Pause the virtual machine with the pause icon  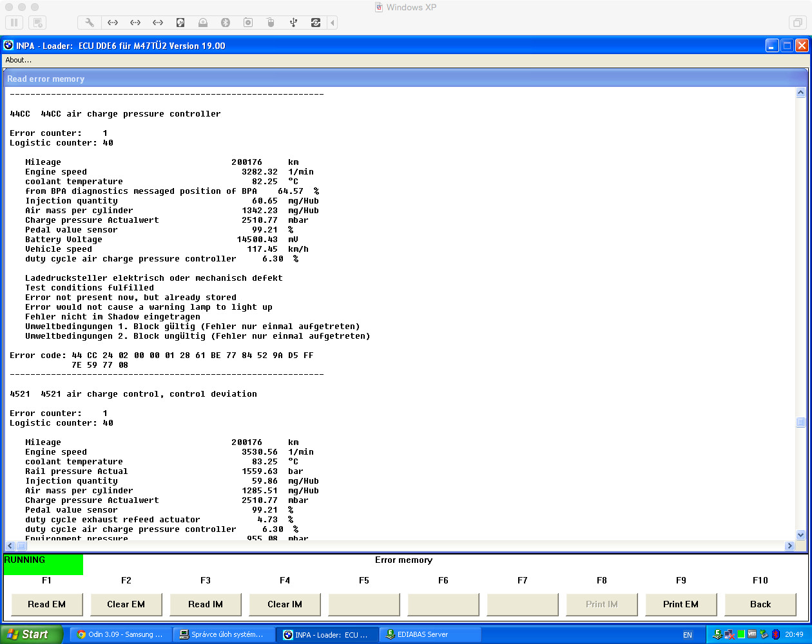(x=14, y=23)
